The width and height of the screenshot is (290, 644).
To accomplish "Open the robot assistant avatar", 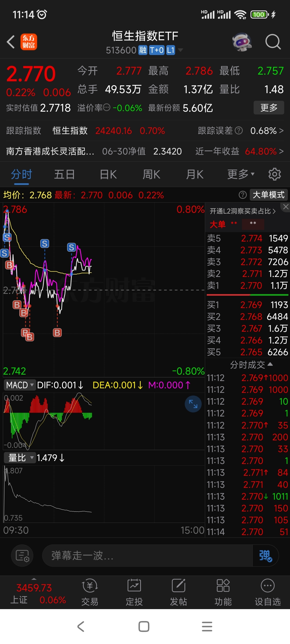I will coord(242,42).
